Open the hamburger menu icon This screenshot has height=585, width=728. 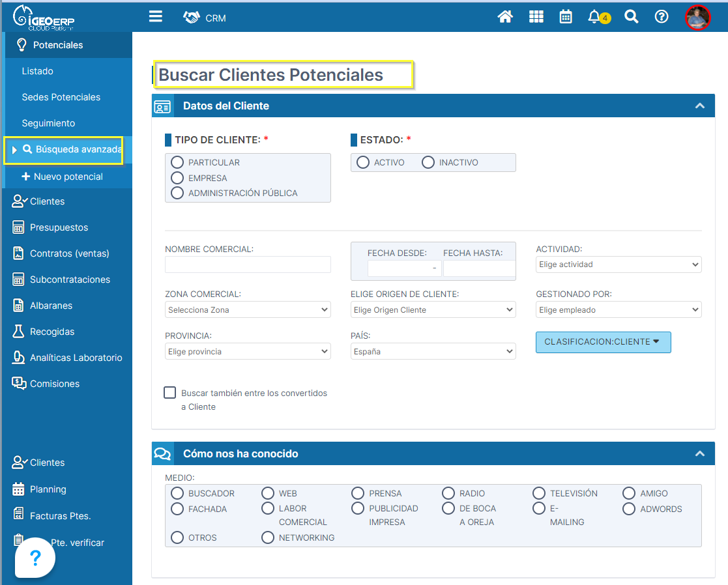[x=155, y=17]
